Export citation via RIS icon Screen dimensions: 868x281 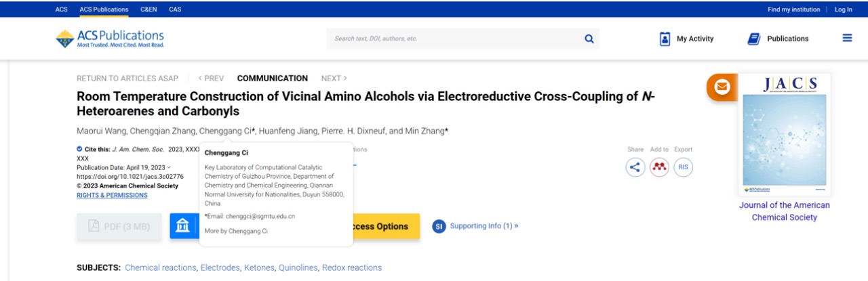[683, 167]
